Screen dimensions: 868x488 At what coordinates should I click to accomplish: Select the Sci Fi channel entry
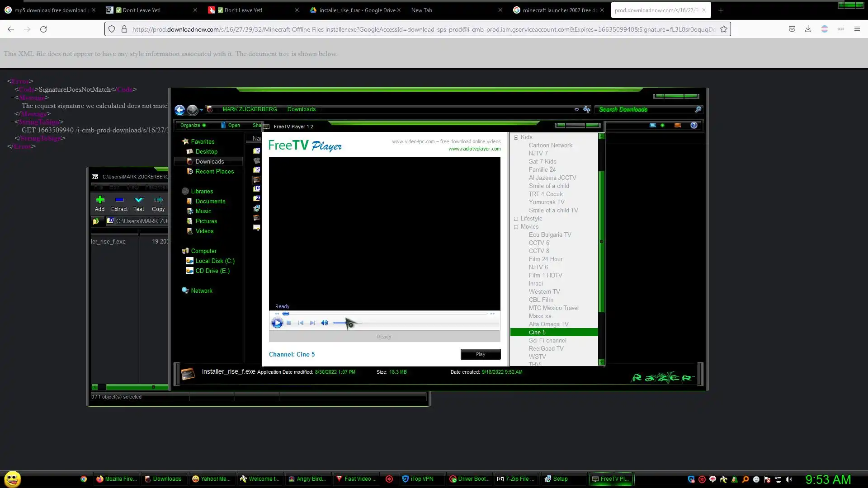click(x=547, y=340)
